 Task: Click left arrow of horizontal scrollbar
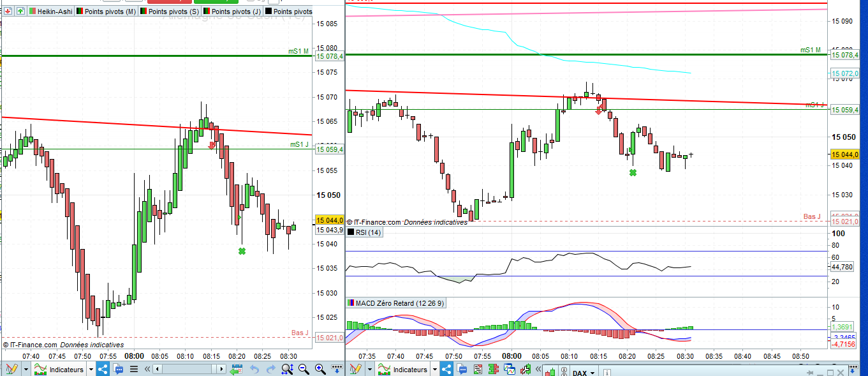pyautogui.click(x=158, y=369)
